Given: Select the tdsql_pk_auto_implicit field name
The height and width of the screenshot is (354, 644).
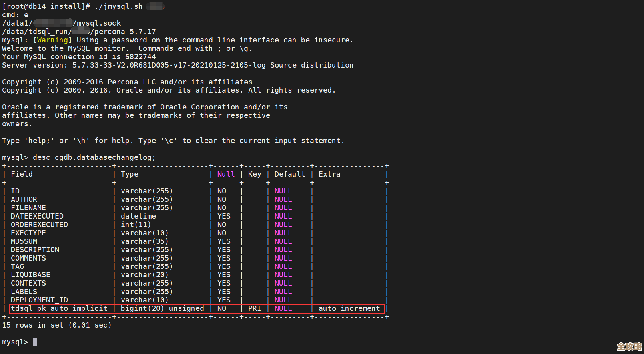Looking at the screenshot, I should [59, 308].
